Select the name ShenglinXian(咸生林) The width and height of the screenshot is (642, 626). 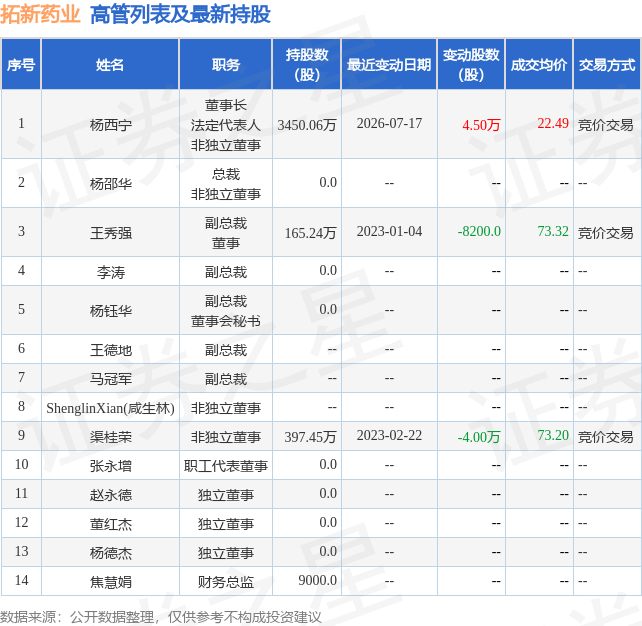tap(111, 408)
